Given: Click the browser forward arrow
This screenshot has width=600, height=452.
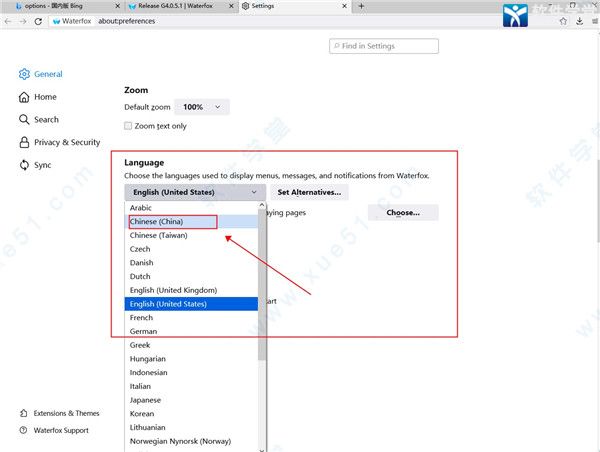Looking at the screenshot, I should 23,21.
